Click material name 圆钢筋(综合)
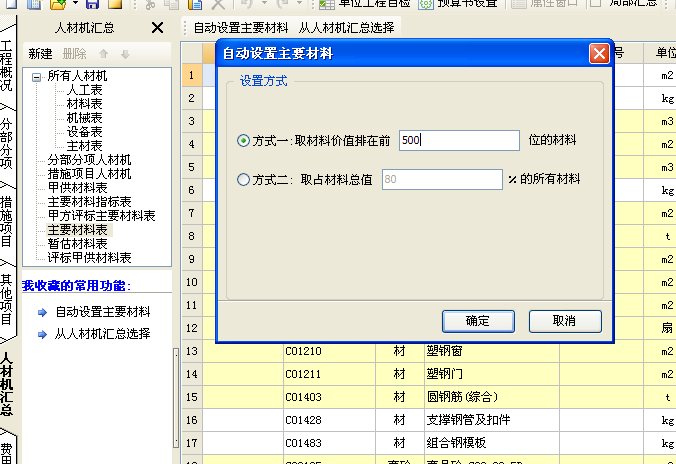 [462, 397]
